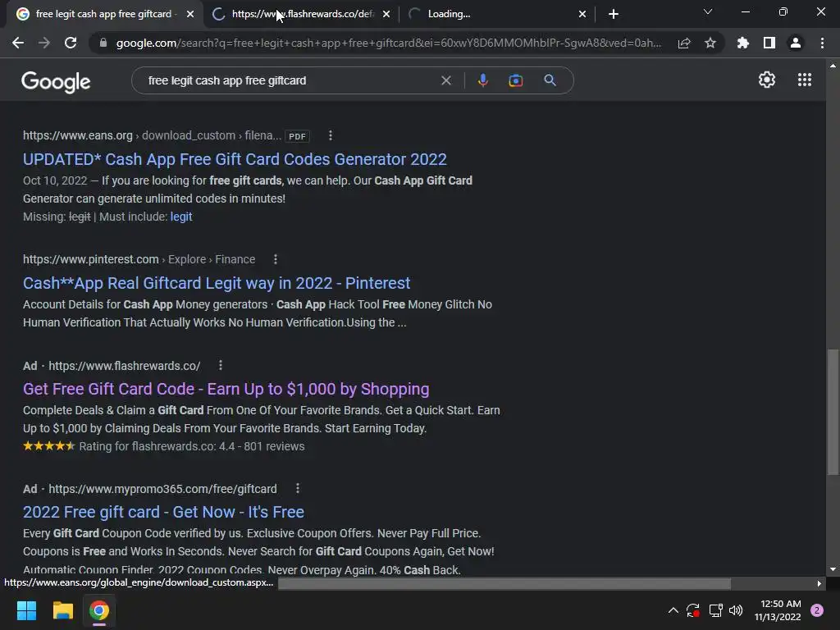840x630 pixels.
Task: Open the new tab plus button
Action: [x=614, y=14]
